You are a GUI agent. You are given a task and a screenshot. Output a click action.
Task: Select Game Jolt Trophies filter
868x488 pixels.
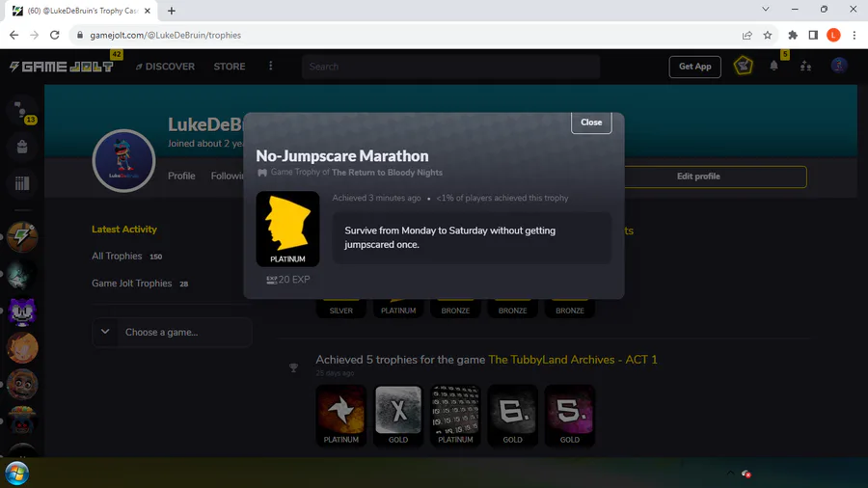140,284
